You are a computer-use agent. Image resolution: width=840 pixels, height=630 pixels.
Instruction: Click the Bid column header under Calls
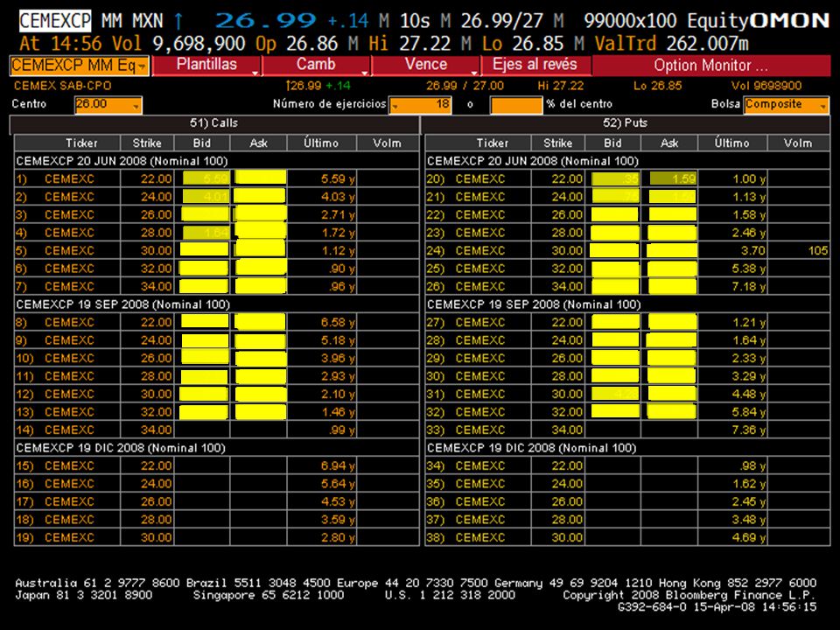click(202, 143)
